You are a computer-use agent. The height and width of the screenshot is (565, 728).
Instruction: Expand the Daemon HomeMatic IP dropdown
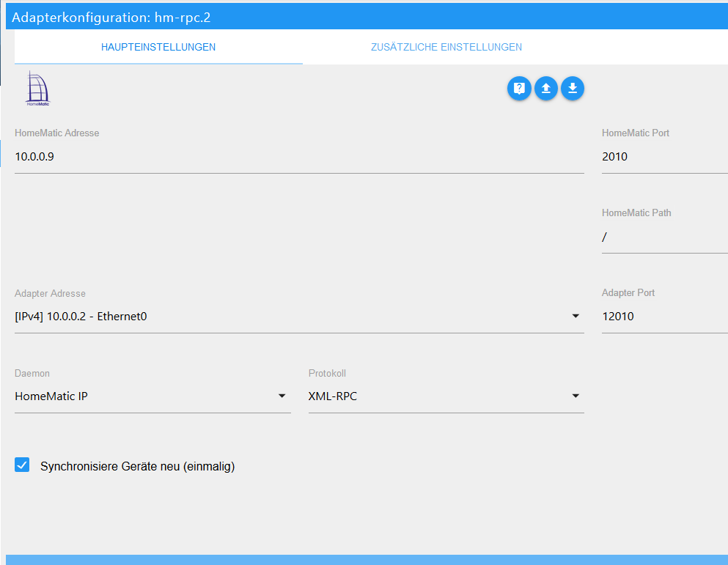click(x=152, y=396)
